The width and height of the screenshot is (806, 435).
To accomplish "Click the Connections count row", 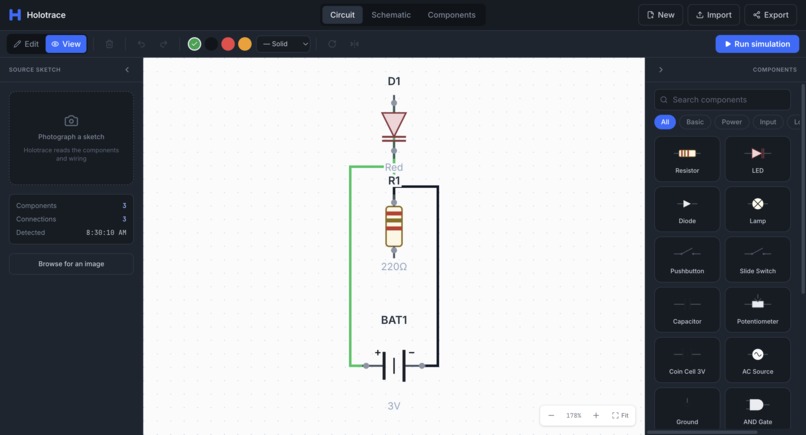I will [x=71, y=219].
